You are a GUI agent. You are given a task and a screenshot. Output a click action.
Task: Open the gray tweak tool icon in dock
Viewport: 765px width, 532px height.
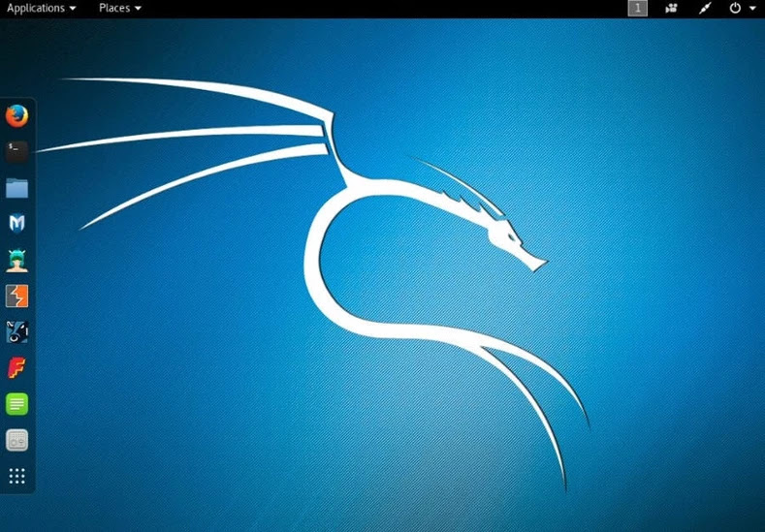coord(16,440)
